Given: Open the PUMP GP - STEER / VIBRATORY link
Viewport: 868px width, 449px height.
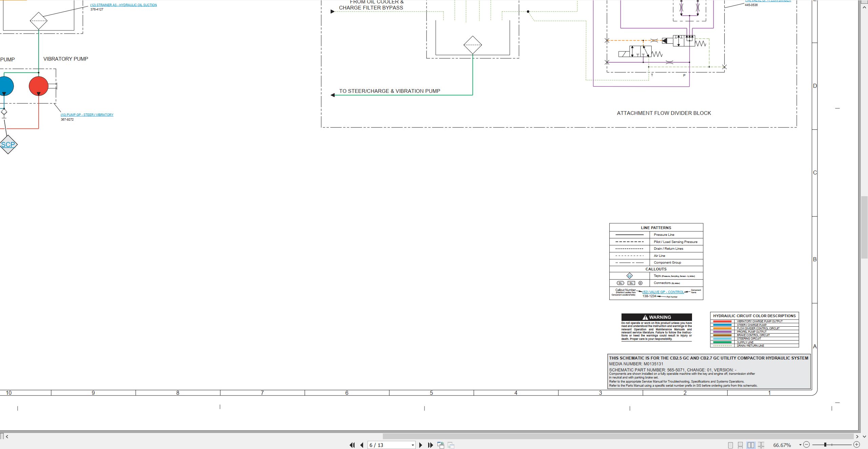Looking at the screenshot, I should 87,115.
